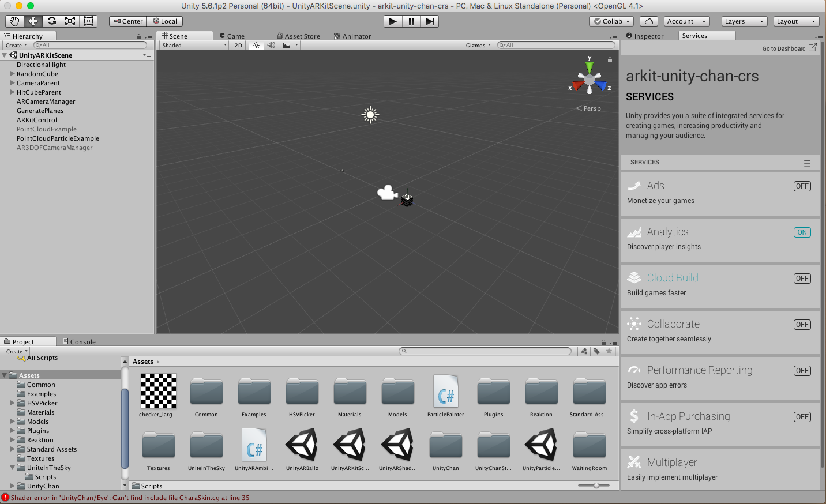The width and height of the screenshot is (826, 504).
Task: Collapse UniteInTheSky folder
Action: pyautogui.click(x=12, y=468)
